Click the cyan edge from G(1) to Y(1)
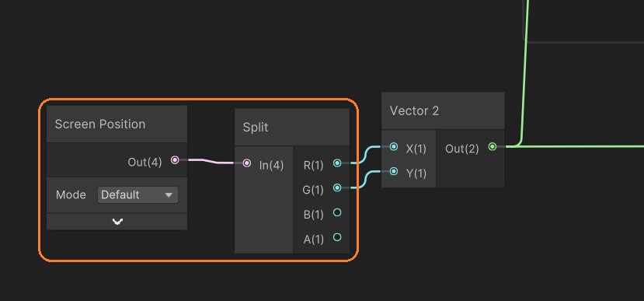 (364, 180)
